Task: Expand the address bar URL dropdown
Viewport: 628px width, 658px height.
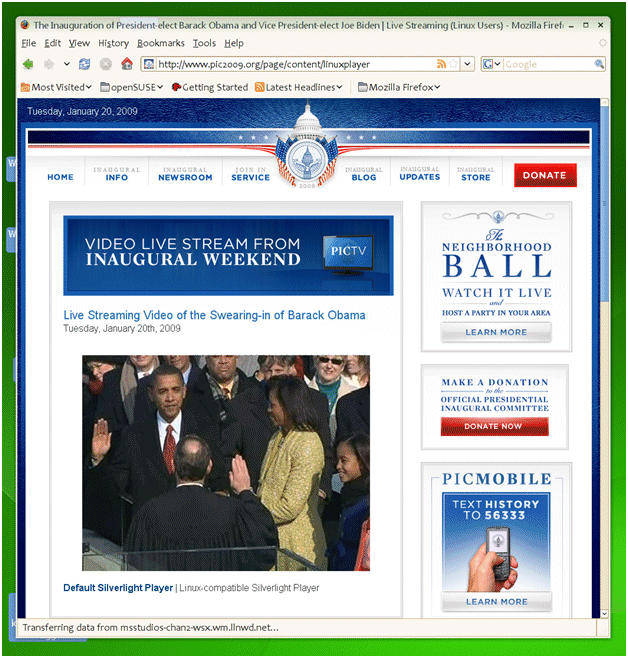Action: point(467,64)
